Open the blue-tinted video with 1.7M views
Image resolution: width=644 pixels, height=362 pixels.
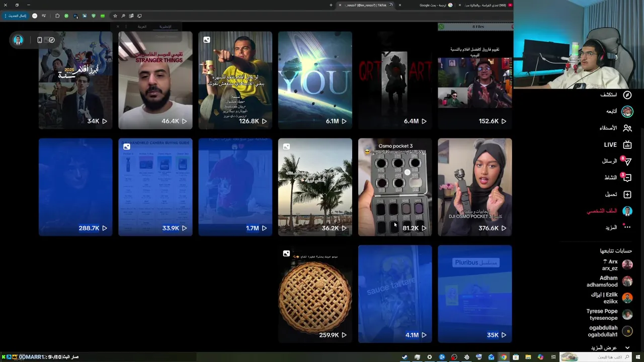click(x=235, y=187)
